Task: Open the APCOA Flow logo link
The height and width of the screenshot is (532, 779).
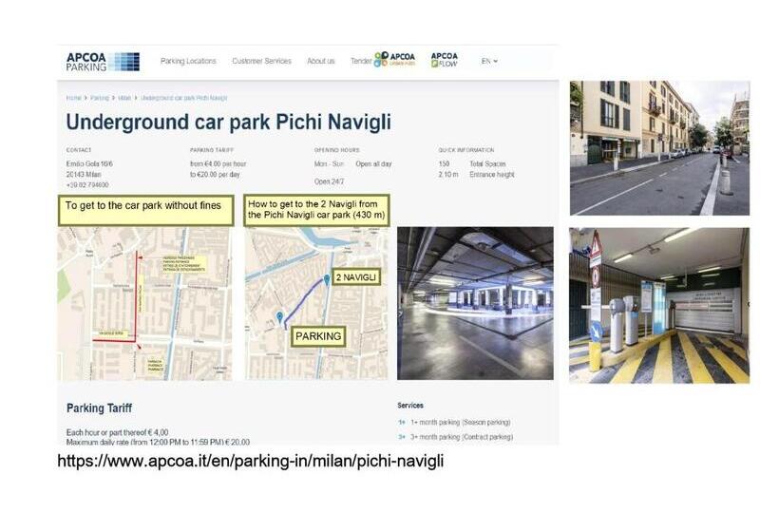Action: 444,60
